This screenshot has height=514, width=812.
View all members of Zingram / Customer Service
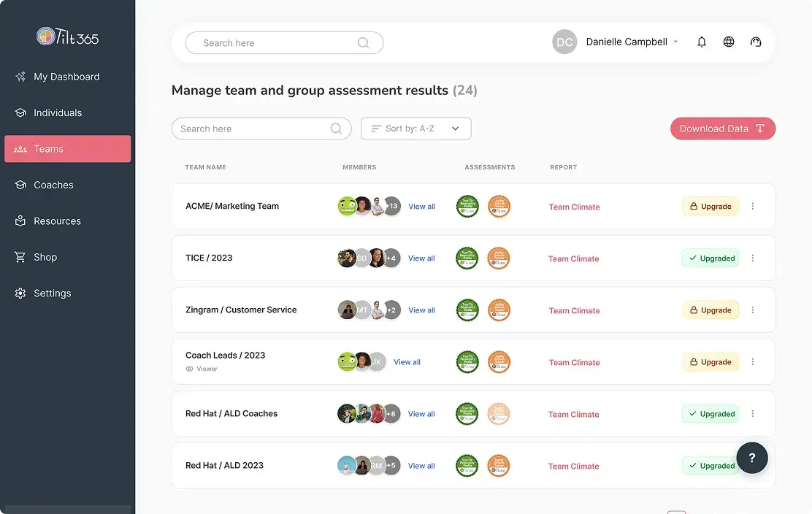(x=421, y=310)
